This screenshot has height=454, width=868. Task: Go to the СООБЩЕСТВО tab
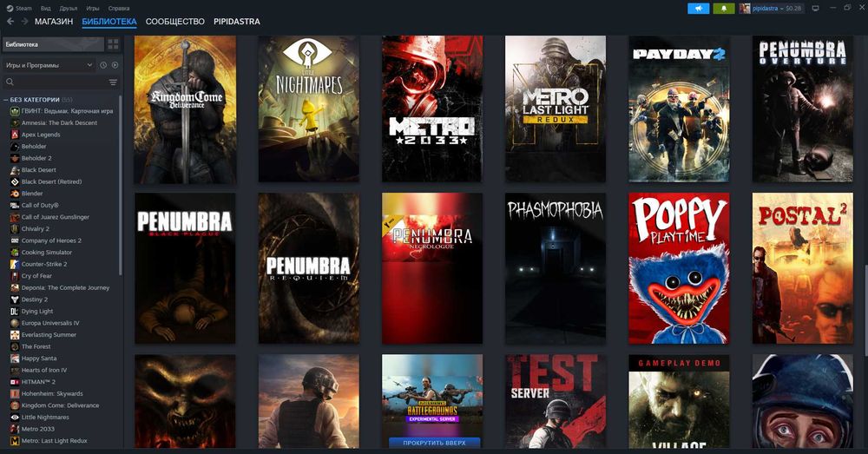click(x=175, y=22)
